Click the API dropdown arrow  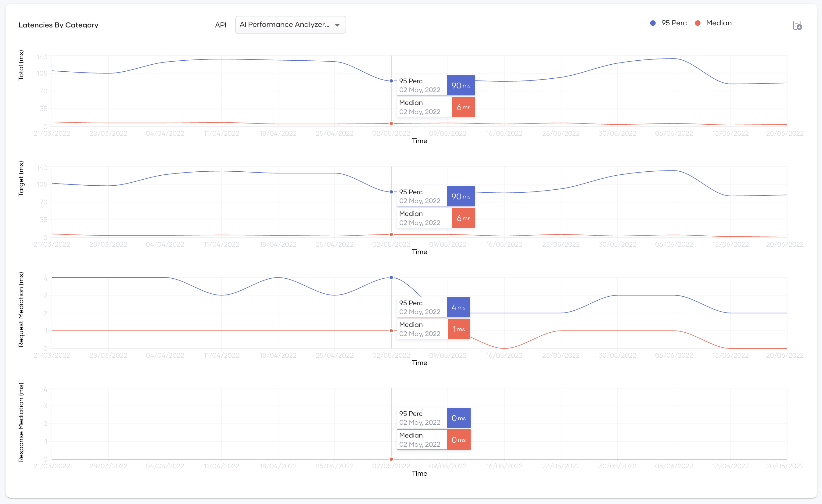[337, 25]
